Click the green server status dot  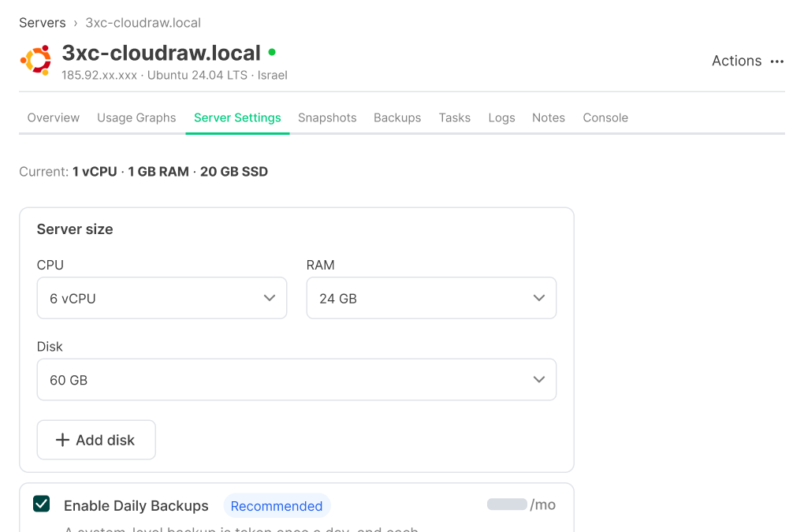click(272, 52)
